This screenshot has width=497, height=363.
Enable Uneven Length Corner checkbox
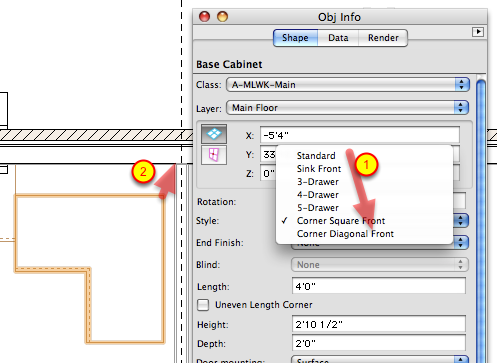(x=203, y=305)
